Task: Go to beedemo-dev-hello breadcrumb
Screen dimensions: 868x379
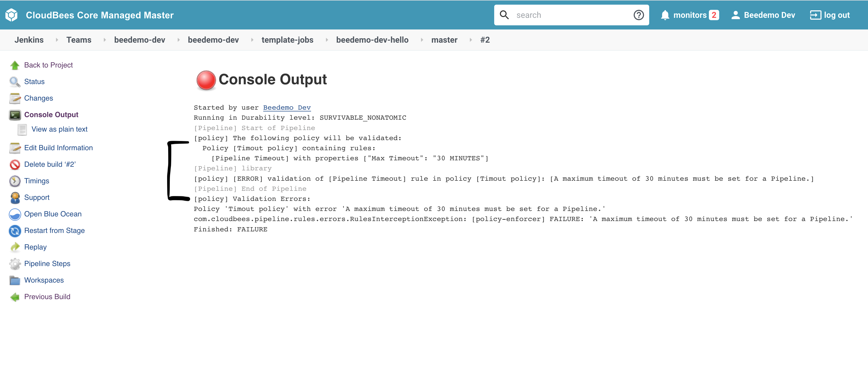Action: click(x=372, y=40)
